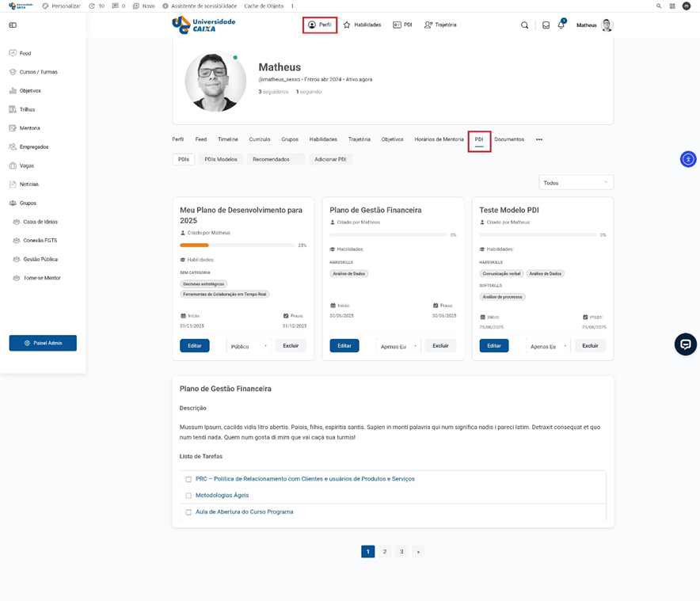Select the PDIs Modelos sub-tab
Viewport: 700px width, 601px height.
[221, 159]
